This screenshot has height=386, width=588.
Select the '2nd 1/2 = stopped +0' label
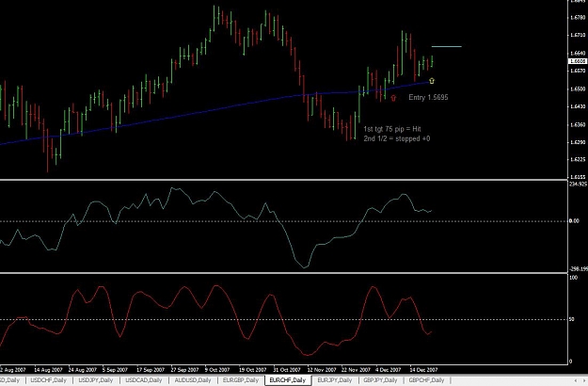(x=397, y=138)
